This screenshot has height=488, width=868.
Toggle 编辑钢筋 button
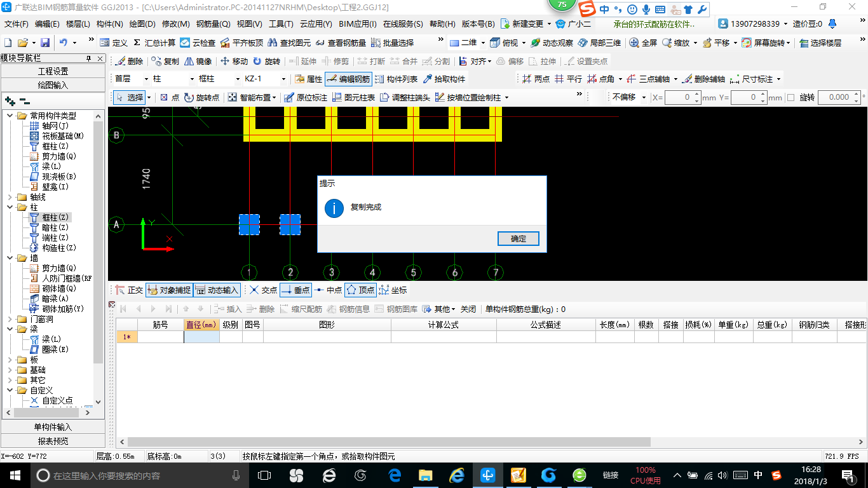pos(348,79)
